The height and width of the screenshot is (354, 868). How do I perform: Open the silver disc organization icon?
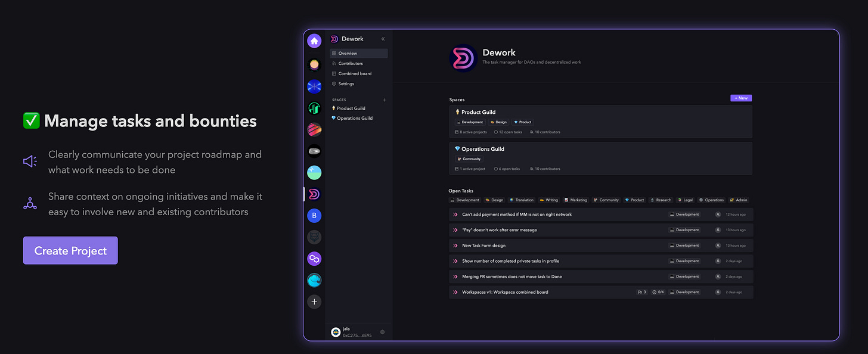(x=314, y=151)
